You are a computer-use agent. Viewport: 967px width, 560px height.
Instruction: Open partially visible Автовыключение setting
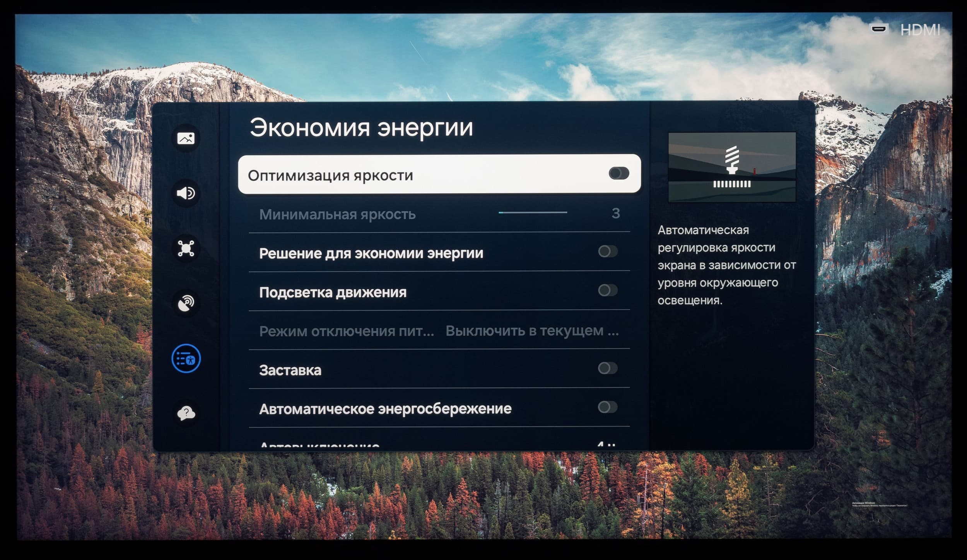[x=319, y=445]
